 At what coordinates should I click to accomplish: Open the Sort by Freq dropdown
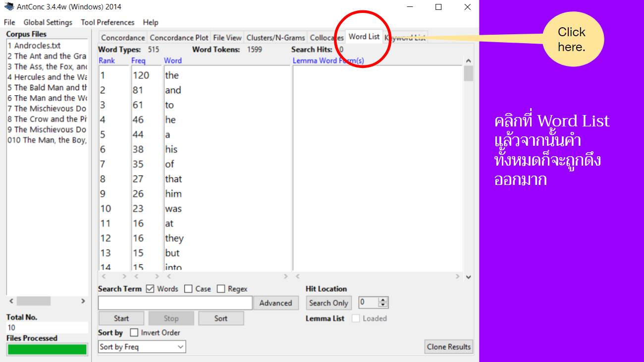pyautogui.click(x=142, y=347)
